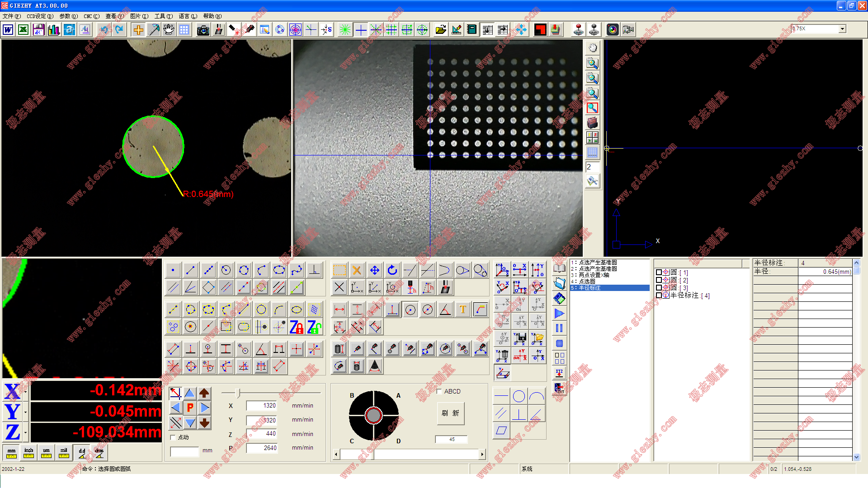868x488 pixels.
Task: Select the hand pan icon in vertical toolbar
Action: pos(592,48)
